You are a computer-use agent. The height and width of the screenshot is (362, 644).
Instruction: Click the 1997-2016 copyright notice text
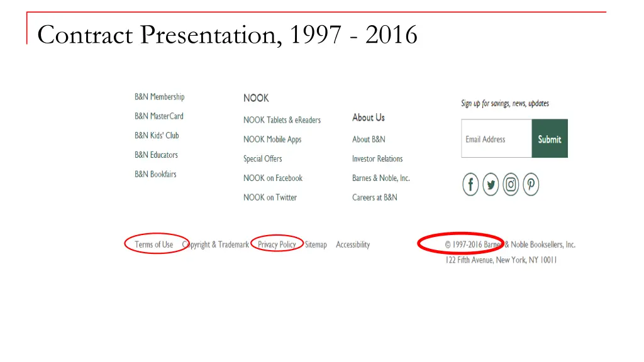pyautogui.click(x=510, y=244)
